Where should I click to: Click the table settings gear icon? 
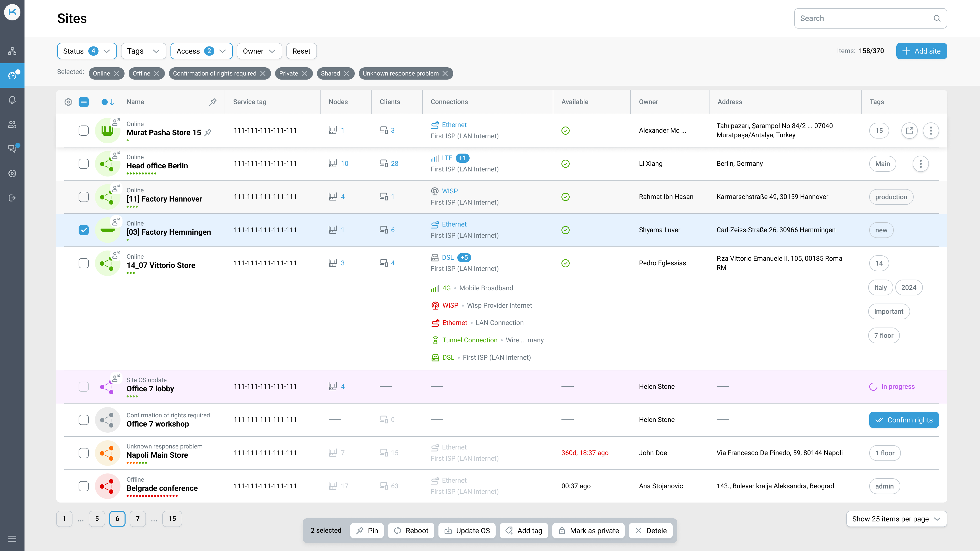coord(68,102)
